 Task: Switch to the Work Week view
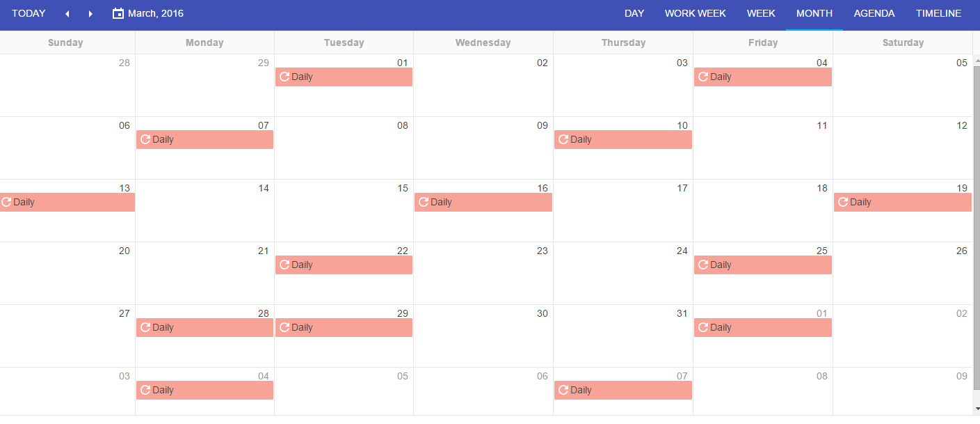tap(695, 13)
